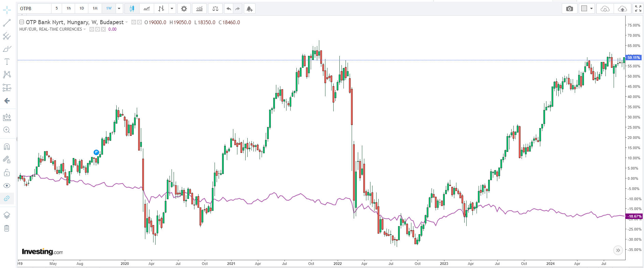This screenshot has height=268, width=644.
Task: Save chart layout to cloud
Action: [623, 9]
